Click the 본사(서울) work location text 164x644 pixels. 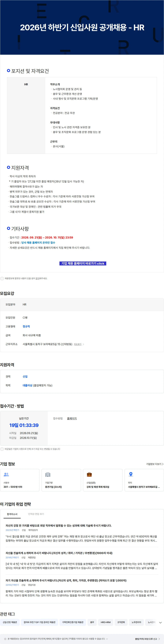pos(59,147)
